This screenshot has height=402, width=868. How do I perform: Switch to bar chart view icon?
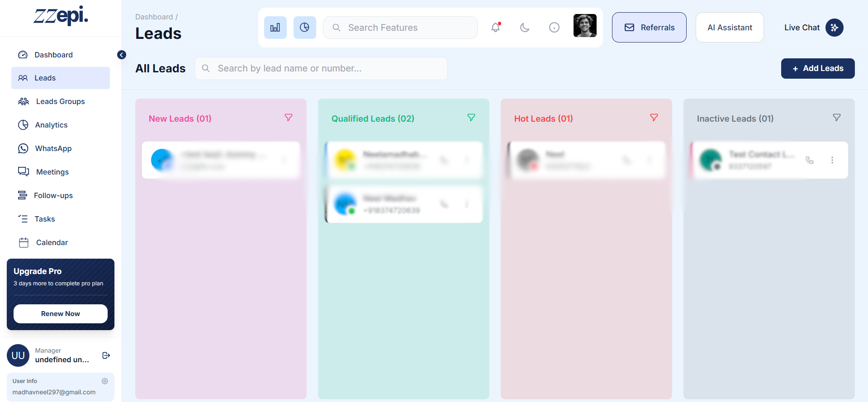(275, 28)
